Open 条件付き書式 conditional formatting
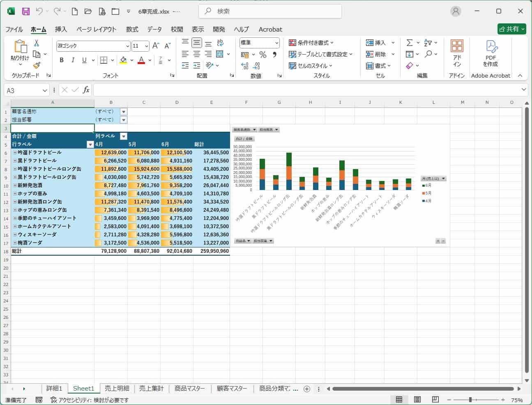The height and width of the screenshot is (405, 532). (x=311, y=43)
